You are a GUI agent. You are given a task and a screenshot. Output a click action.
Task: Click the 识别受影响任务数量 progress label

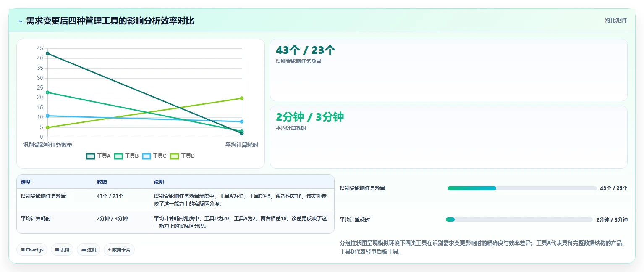point(362,188)
